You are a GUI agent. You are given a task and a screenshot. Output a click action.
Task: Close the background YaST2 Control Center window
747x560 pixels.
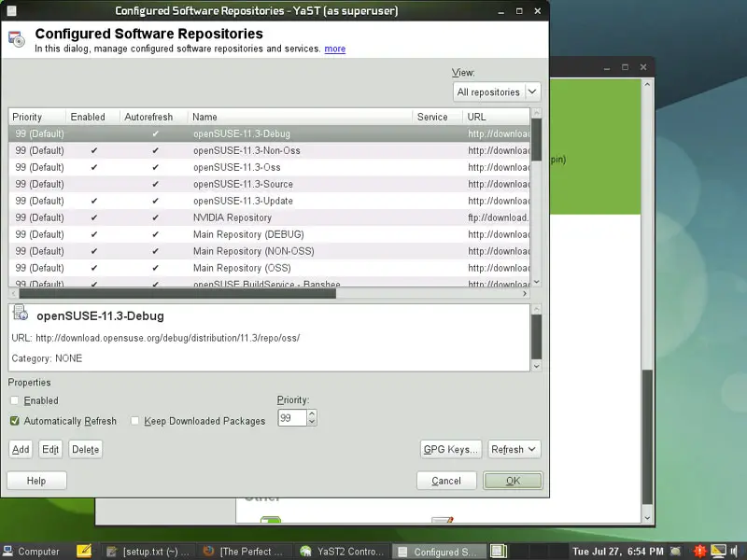[x=643, y=67]
